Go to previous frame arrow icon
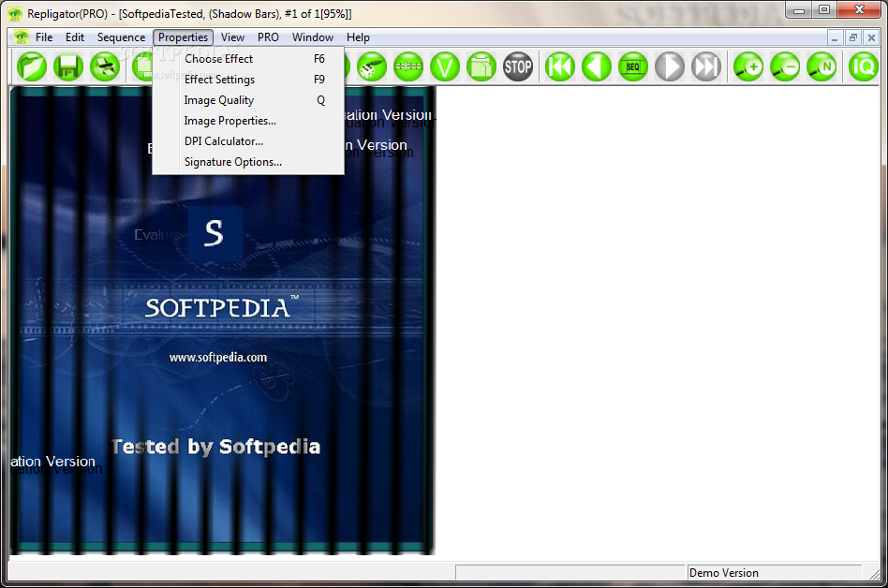888x588 pixels. point(597,66)
